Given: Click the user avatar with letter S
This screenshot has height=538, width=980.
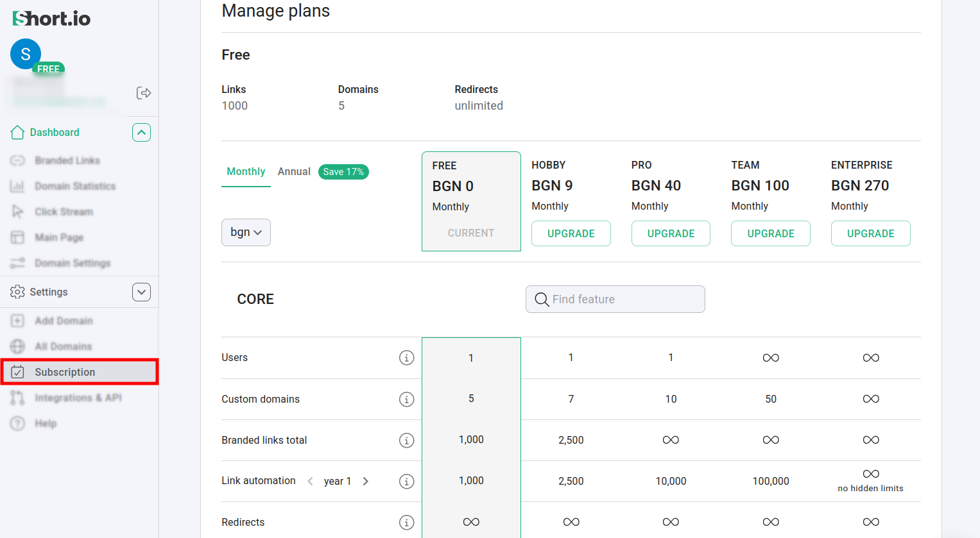Looking at the screenshot, I should (x=26, y=55).
